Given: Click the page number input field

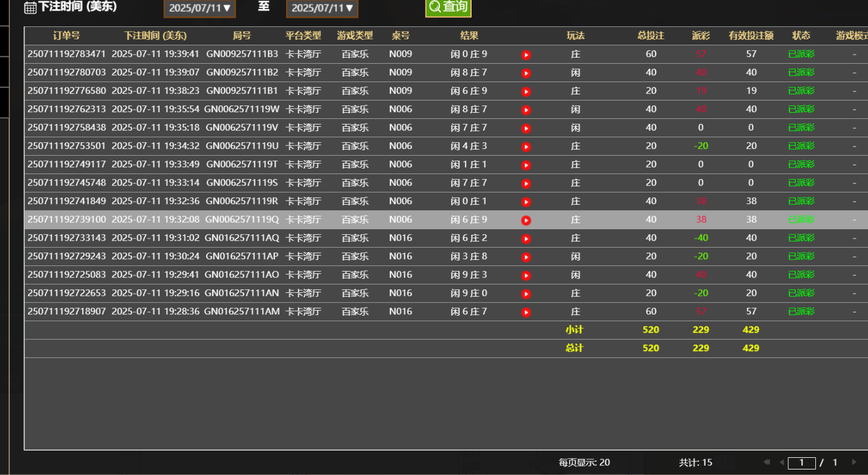Looking at the screenshot, I should click(802, 463).
